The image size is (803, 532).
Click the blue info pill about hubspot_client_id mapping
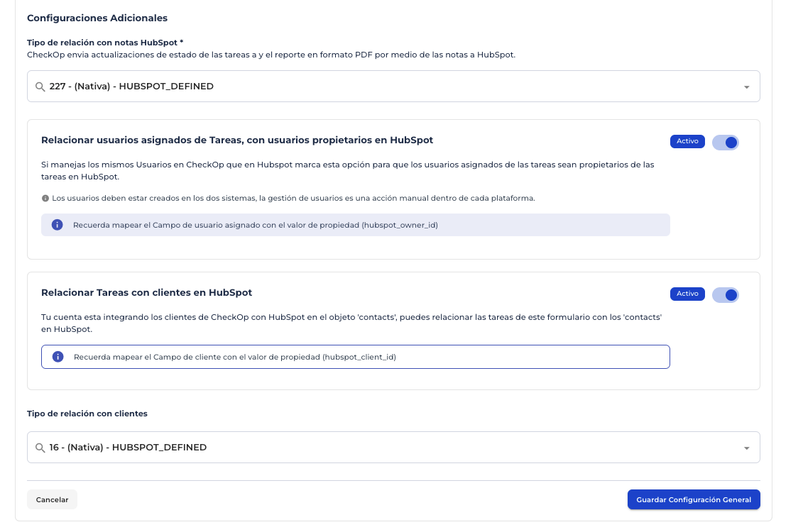(355, 357)
